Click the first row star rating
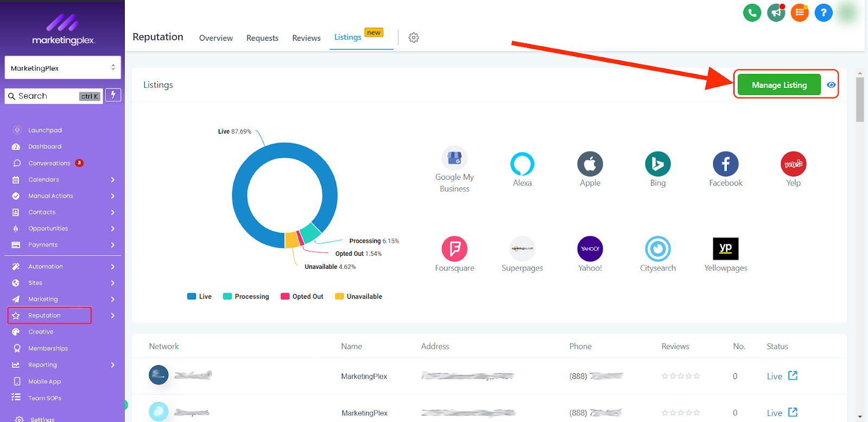Image resolution: width=868 pixels, height=422 pixels. tap(681, 376)
